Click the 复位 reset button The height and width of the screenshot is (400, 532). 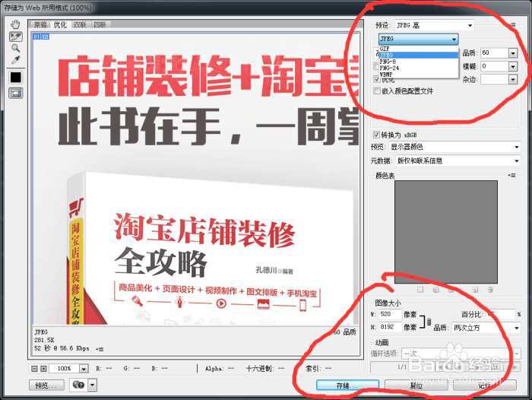(416, 385)
